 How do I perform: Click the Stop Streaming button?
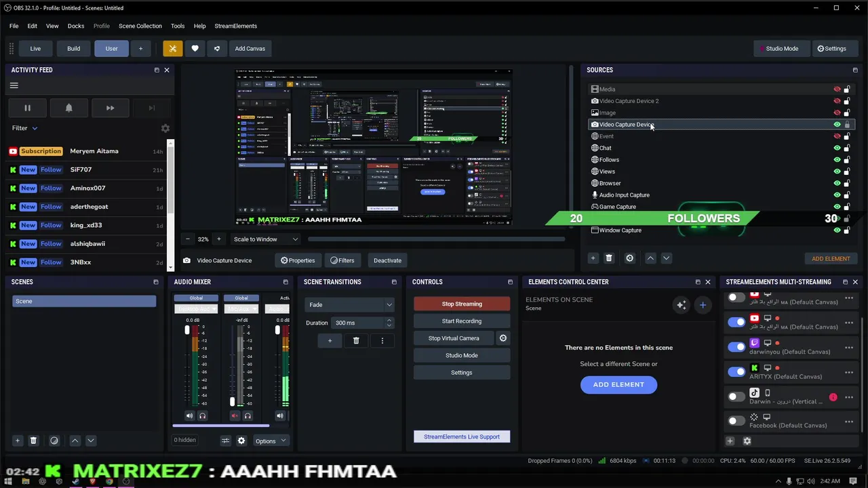(462, 304)
